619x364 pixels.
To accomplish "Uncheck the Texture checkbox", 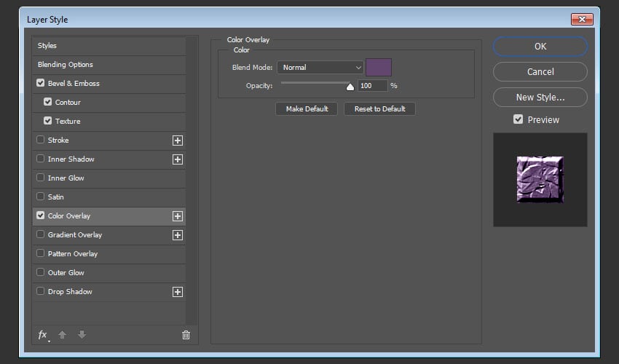I will point(48,121).
